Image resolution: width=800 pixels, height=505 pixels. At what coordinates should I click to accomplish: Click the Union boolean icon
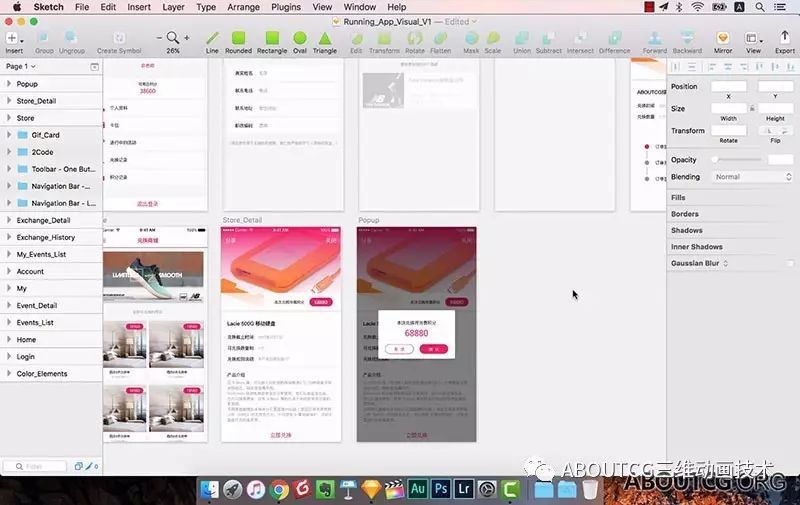(x=521, y=38)
